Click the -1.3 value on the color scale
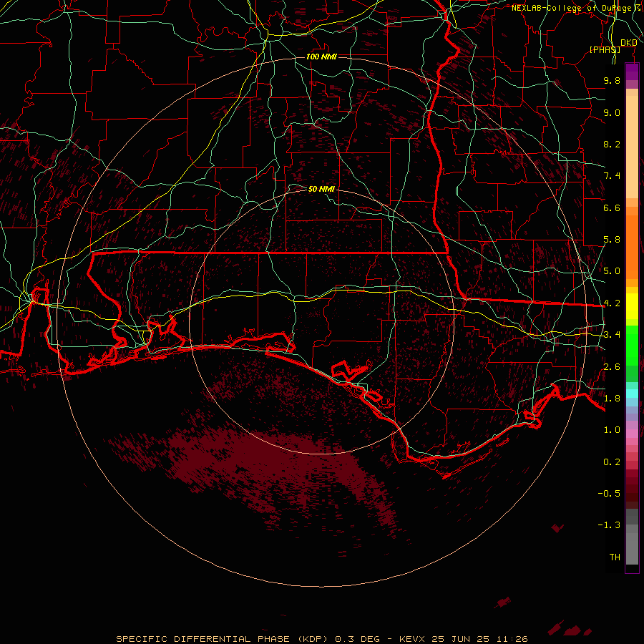The width and height of the screenshot is (644, 644). click(x=609, y=525)
